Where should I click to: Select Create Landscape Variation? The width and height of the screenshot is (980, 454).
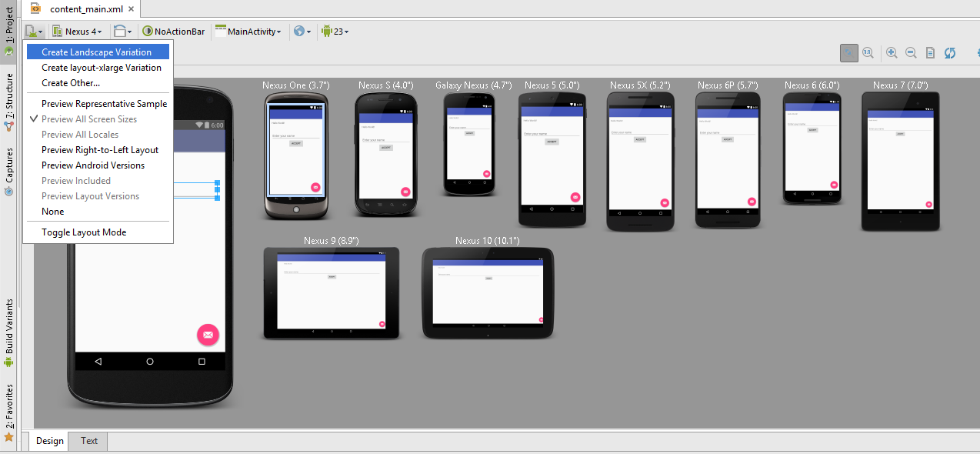(x=98, y=52)
